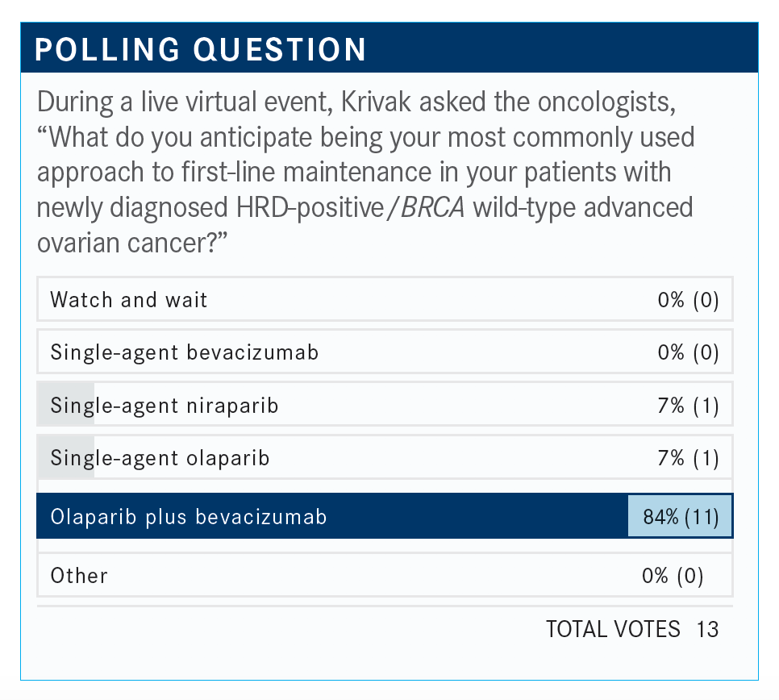Select the Watch and wait option

pos(129,300)
